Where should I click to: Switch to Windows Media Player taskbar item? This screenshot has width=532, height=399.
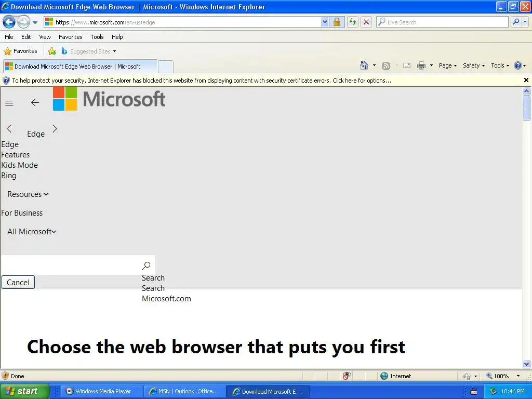coord(102,391)
